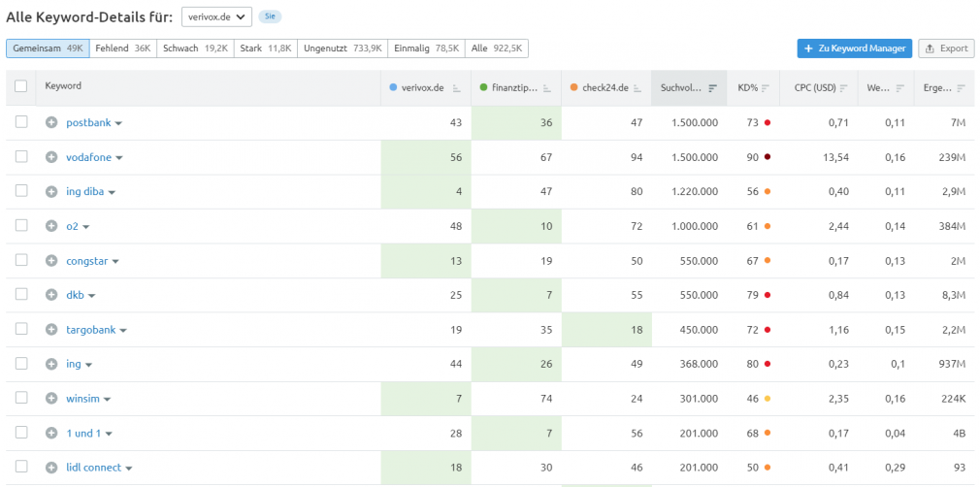Screen dimensions: 980x487
Task: Switch to the Alle 922,5K tab
Action: [x=497, y=49]
